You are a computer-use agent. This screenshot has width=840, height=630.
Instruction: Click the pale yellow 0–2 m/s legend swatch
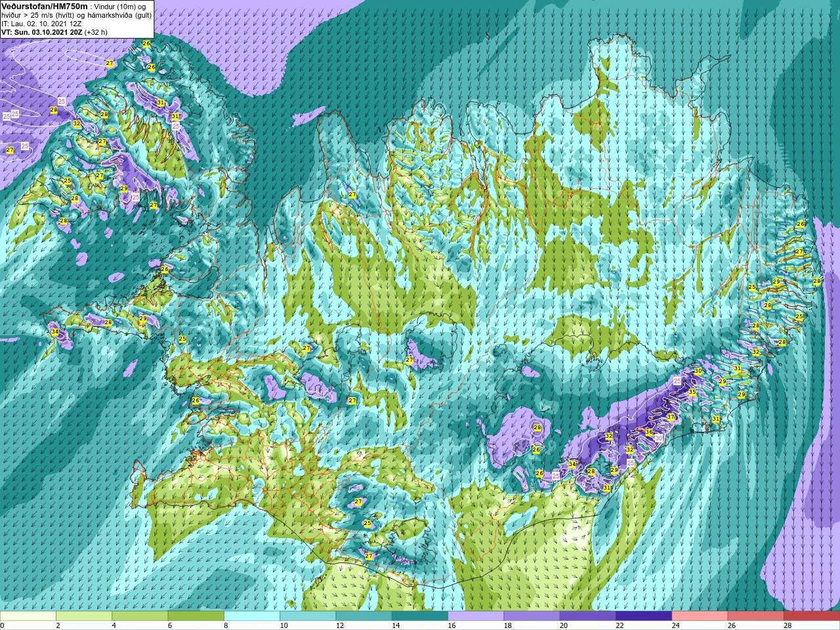point(28,616)
